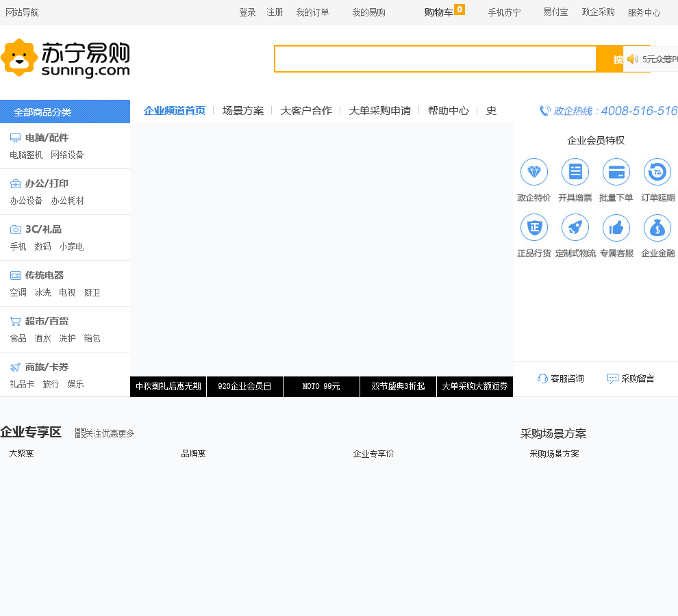Click the shopping cart count badge
Image resolution: width=678 pixels, height=616 pixels.
tap(460, 10)
